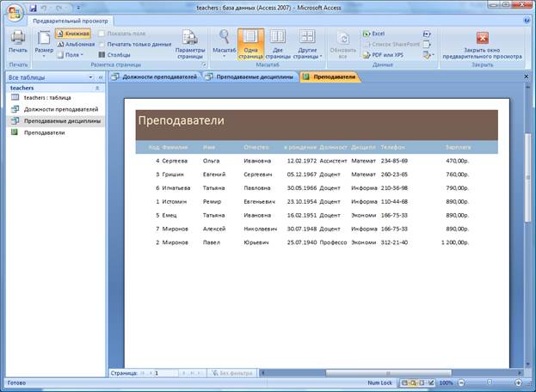The image size is (536, 392).
Task: Click the page number input field
Action: point(163,373)
